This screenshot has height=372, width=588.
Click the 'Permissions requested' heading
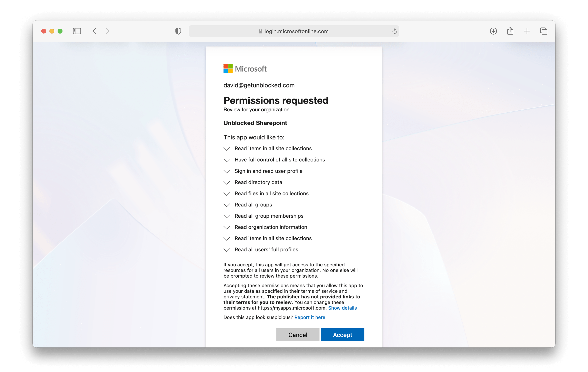coord(276,100)
